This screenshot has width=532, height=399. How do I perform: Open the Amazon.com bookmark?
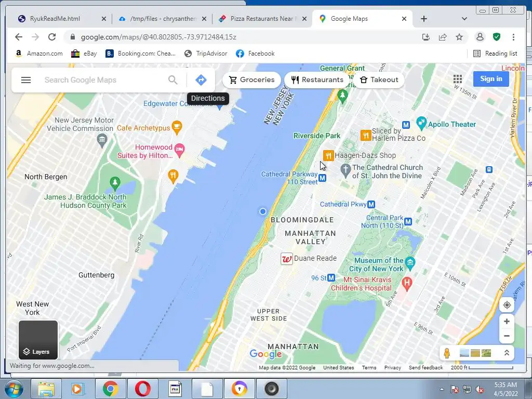(39, 54)
